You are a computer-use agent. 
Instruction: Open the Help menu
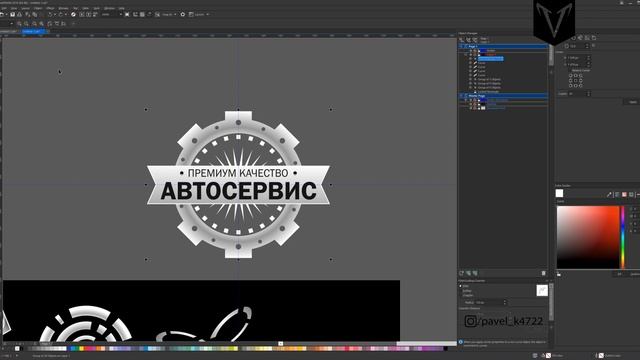click(x=122, y=8)
